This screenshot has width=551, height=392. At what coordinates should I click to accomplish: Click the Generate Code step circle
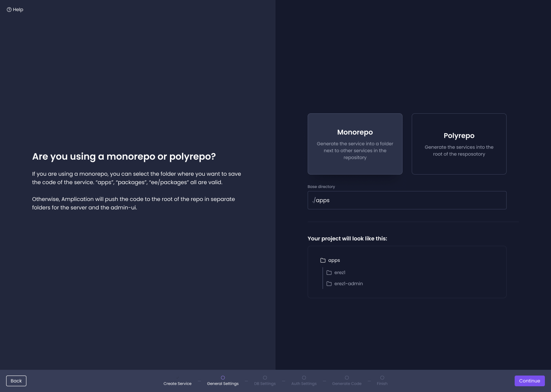tap(347, 378)
